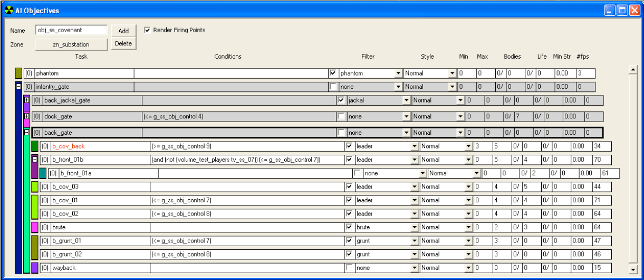The image size is (644, 280).
Task: Open Style dropdown on phantom row
Action: (x=452, y=73)
